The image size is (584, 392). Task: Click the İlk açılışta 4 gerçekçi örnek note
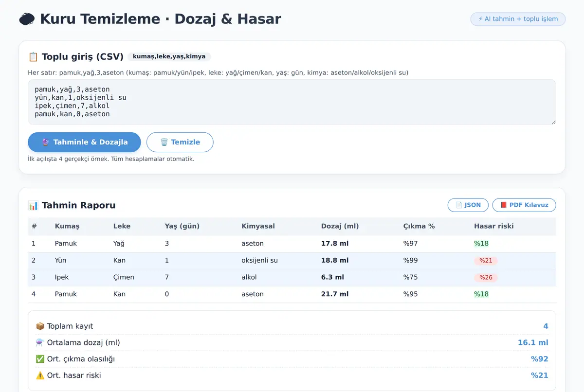pyautogui.click(x=111, y=159)
